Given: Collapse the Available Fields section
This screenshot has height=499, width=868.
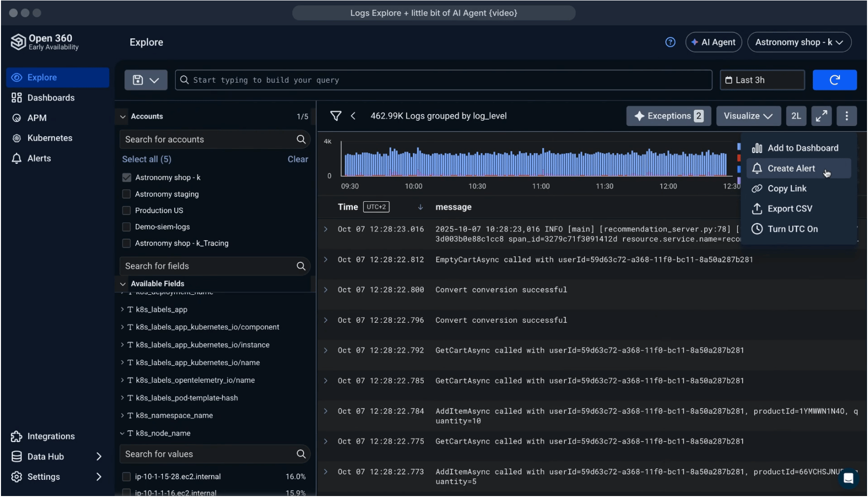Looking at the screenshot, I should point(123,284).
